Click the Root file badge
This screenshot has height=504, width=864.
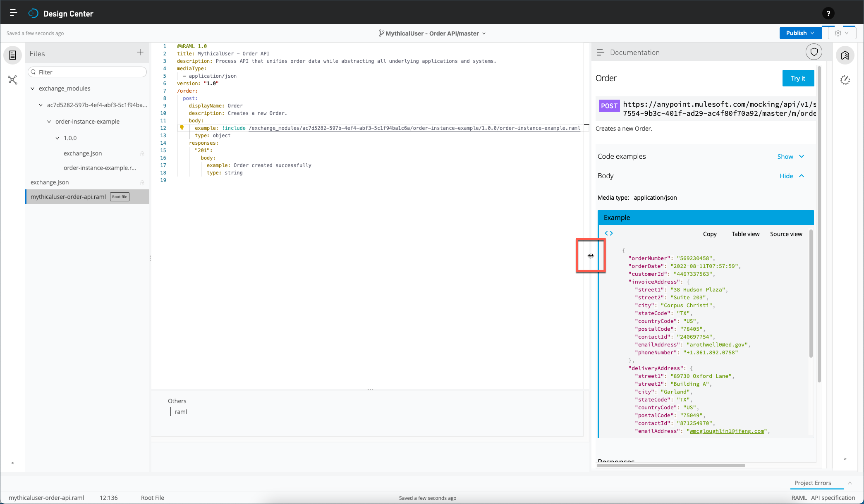point(120,197)
